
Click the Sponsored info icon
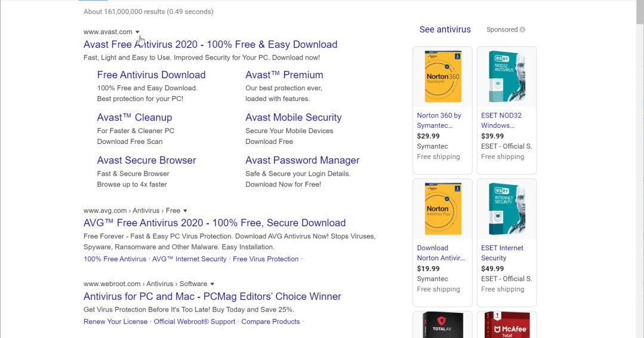pyautogui.click(x=522, y=30)
